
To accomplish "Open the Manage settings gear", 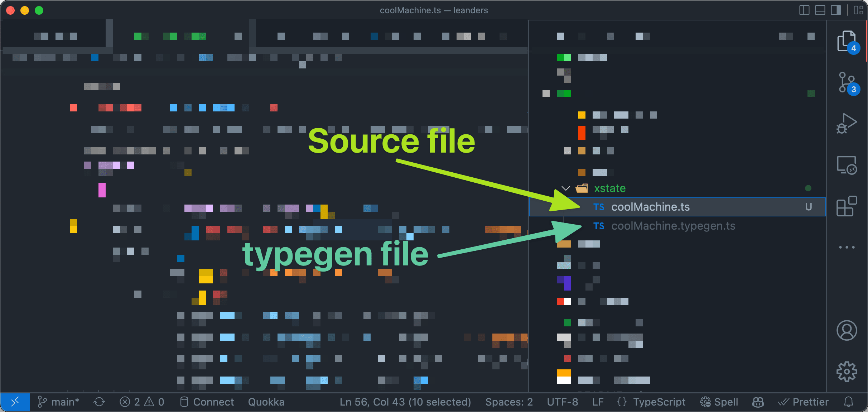I will point(847,372).
